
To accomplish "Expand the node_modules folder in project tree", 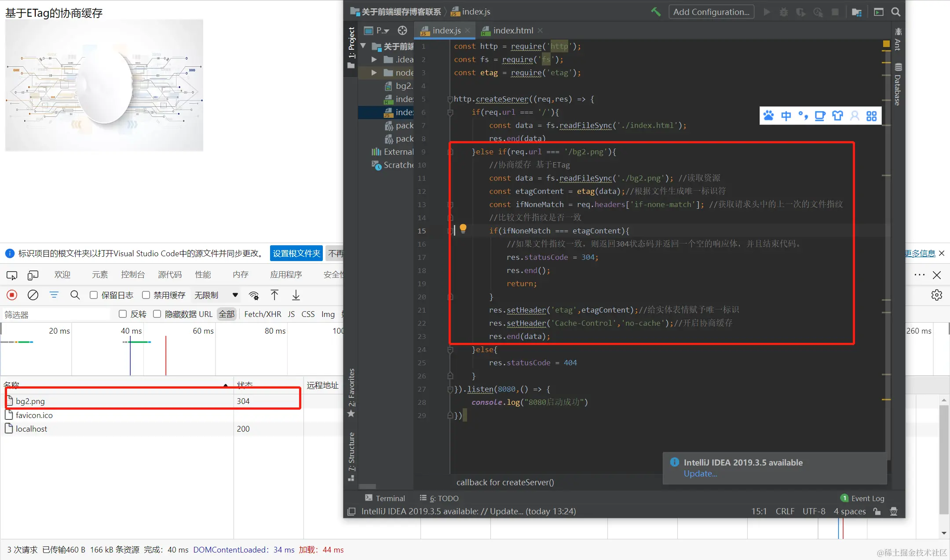I will click(x=374, y=73).
